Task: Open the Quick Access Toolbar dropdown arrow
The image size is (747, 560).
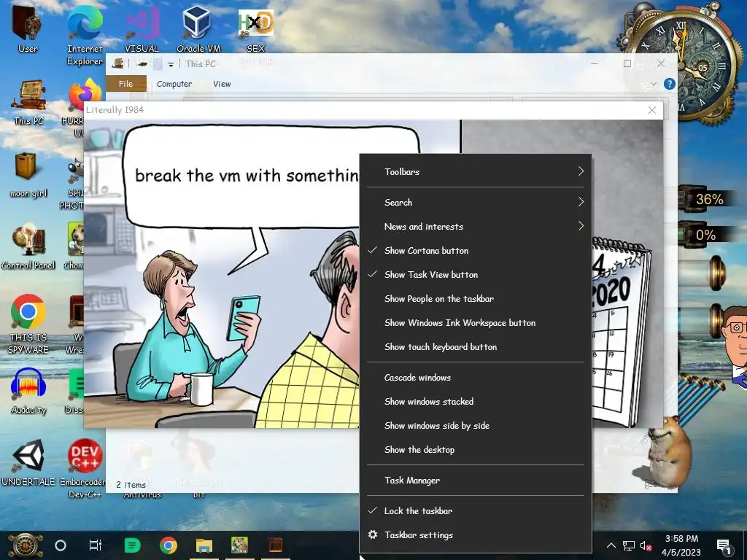Action: tap(171, 64)
